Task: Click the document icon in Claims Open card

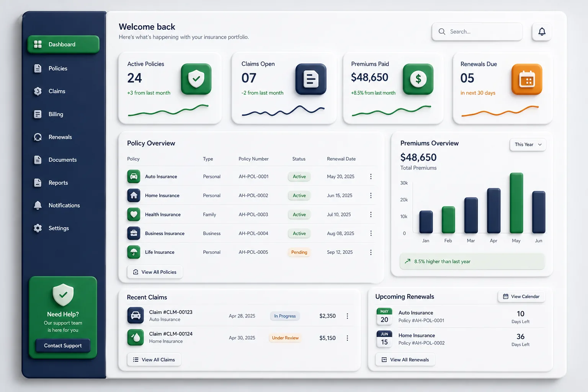Action: (x=311, y=79)
